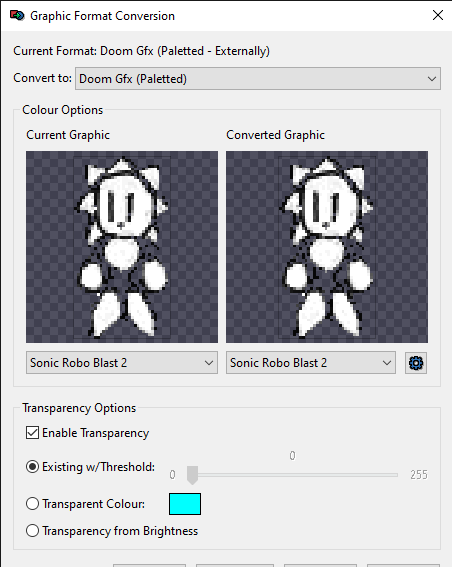
Task: Click the Colour Options group label
Action: point(63,110)
